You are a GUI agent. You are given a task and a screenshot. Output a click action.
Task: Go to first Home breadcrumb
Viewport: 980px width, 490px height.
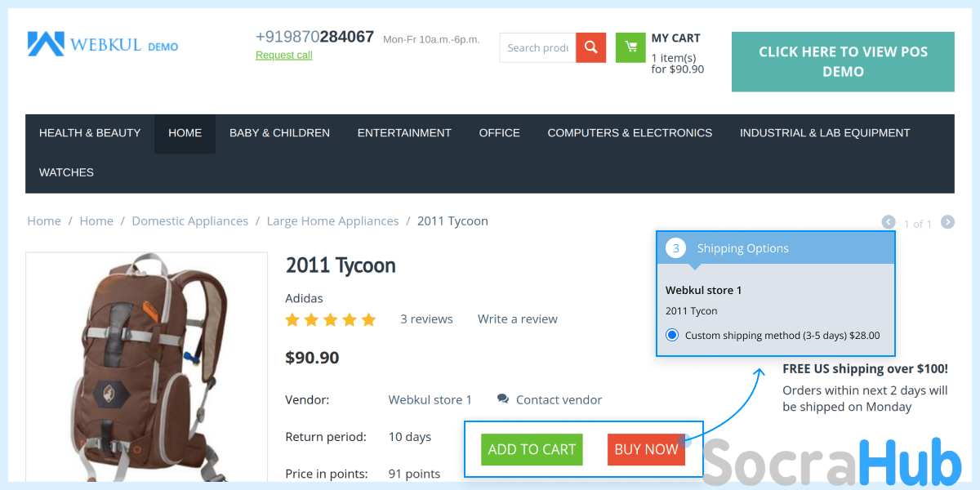click(x=44, y=221)
